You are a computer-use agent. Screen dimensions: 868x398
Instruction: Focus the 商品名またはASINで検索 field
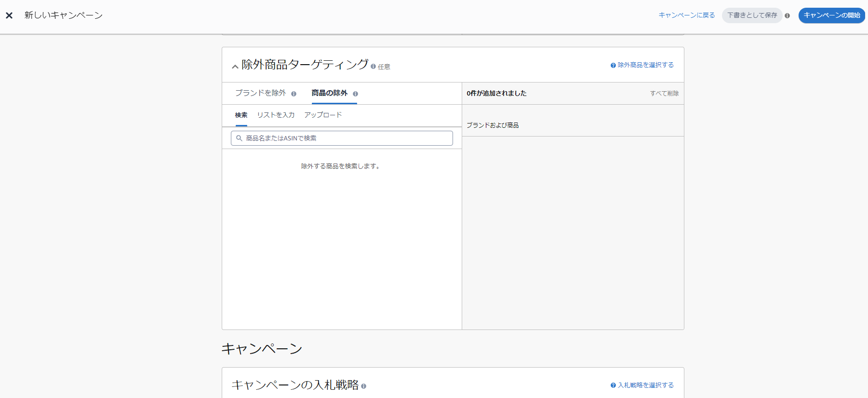[342, 138]
